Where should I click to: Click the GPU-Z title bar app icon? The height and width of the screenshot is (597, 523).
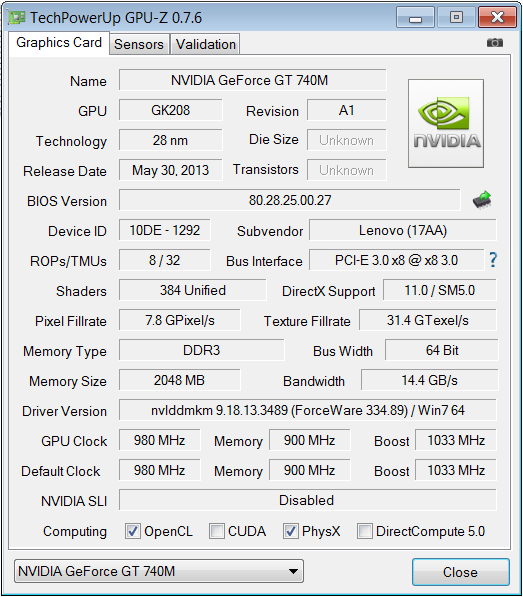tap(16, 18)
